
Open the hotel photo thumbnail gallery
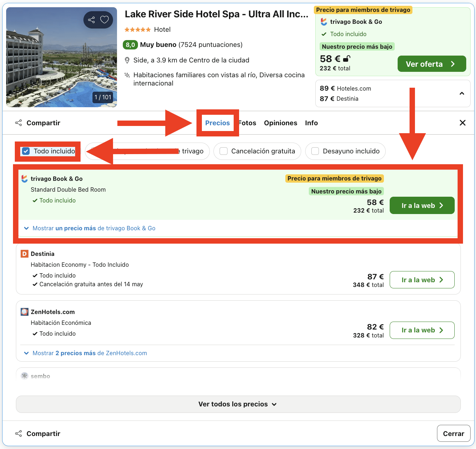pyautogui.click(x=61, y=57)
